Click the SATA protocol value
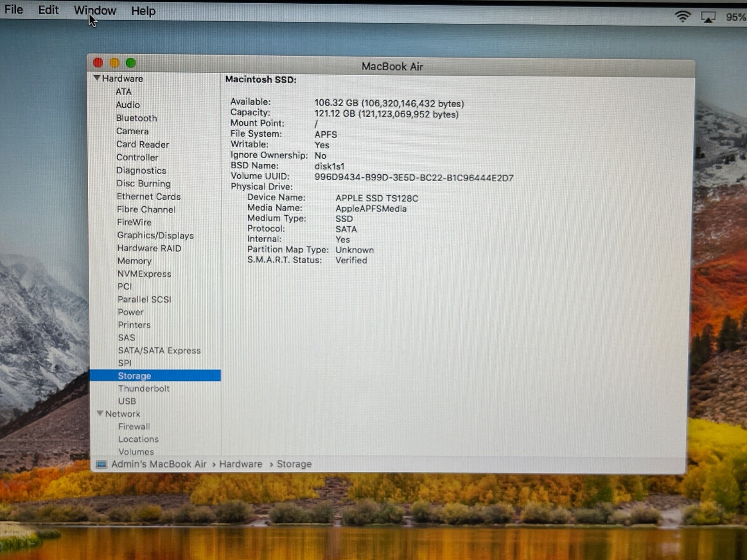The image size is (747, 560). pyautogui.click(x=346, y=229)
